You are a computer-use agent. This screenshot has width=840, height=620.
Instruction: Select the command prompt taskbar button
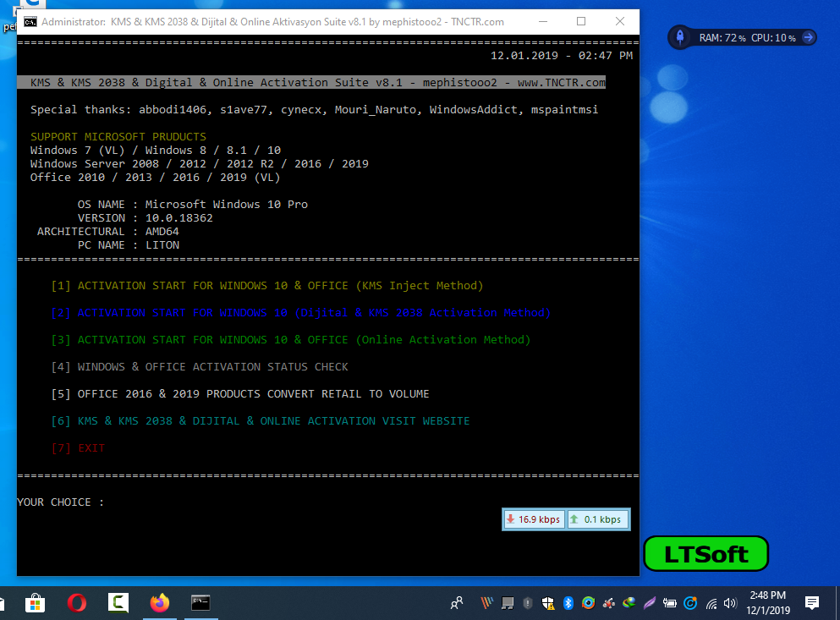tap(200, 603)
